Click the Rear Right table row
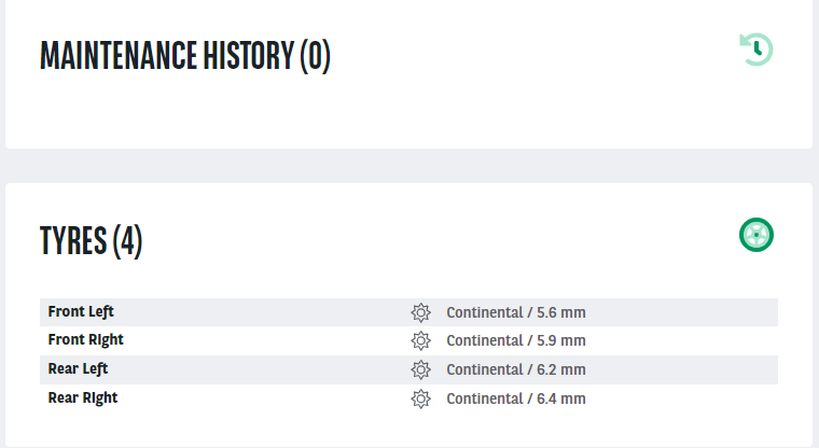The width and height of the screenshot is (819, 448). point(409,399)
